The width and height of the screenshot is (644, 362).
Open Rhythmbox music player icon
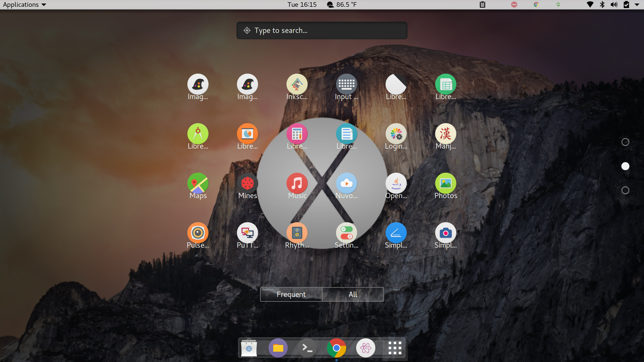(x=297, y=233)
